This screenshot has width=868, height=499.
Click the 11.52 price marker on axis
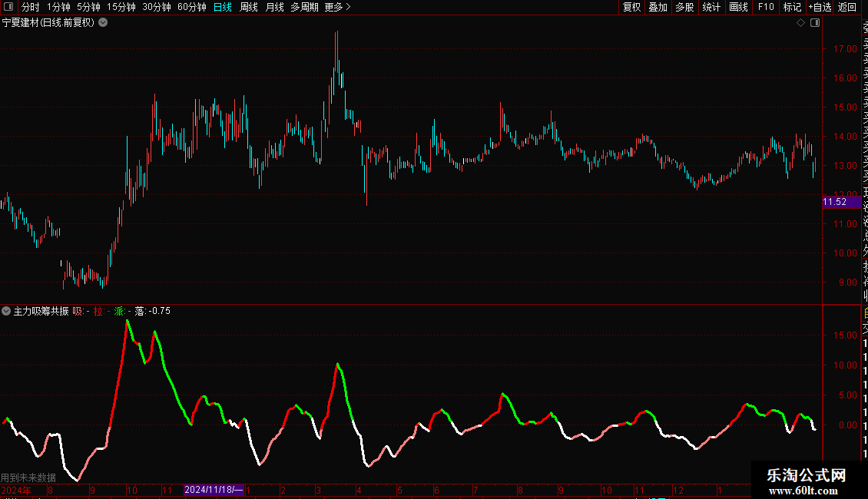(x=841, y=202)
